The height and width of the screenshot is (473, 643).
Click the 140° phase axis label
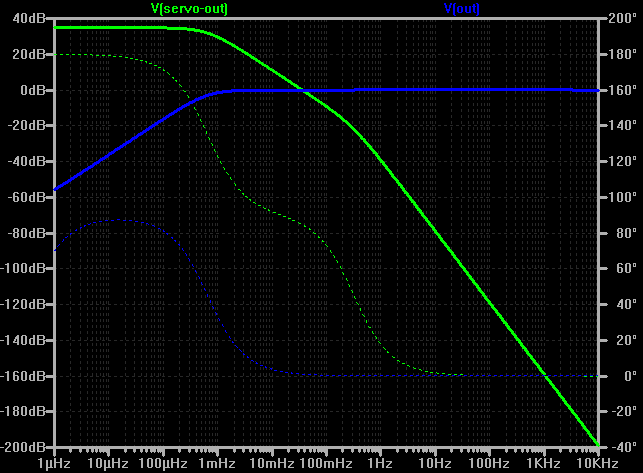pos(622,125)
